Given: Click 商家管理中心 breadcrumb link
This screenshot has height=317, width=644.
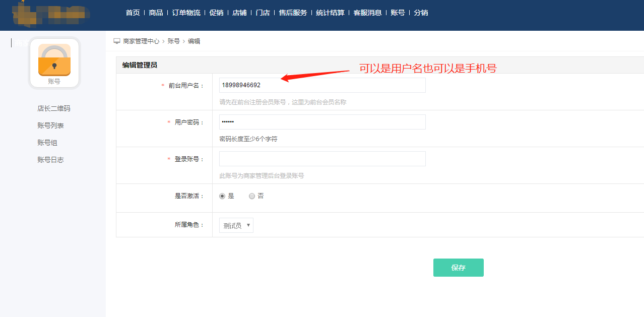Looking at the screenshot, I should click(x=141, y=41).
